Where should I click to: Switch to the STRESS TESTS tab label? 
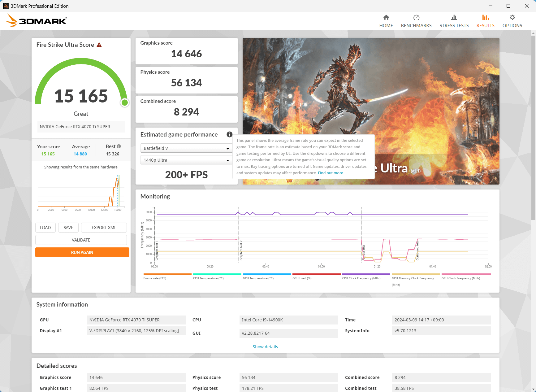point(454,26)
